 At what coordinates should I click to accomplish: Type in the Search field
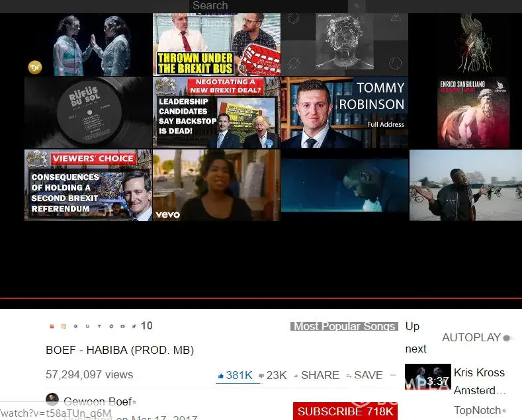tap(268, 6)
